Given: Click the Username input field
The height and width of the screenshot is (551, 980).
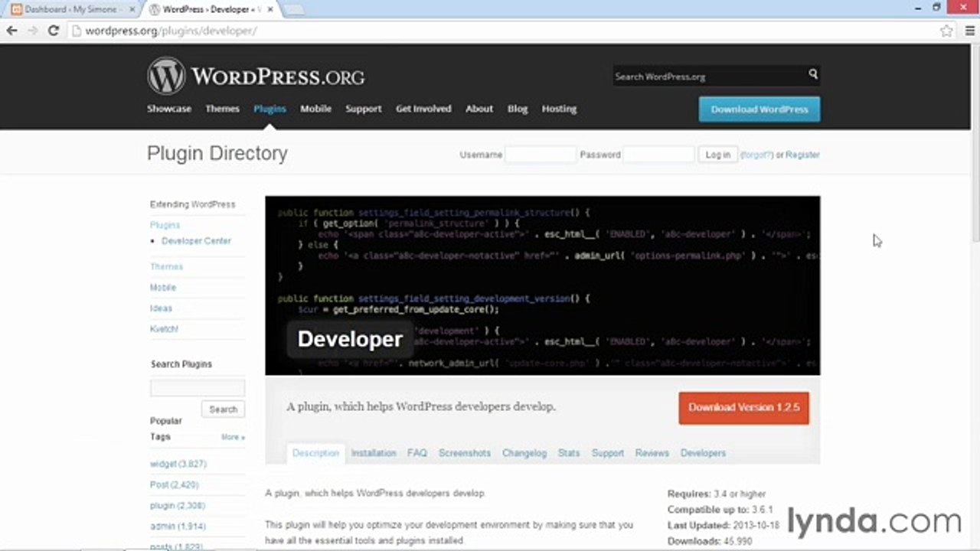Looking at the screenshot, I should [540, 155].
